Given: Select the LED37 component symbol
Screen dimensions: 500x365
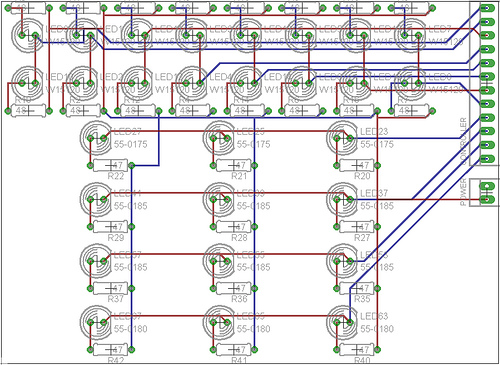Looking at the screenshot, I should coord(343,199).
